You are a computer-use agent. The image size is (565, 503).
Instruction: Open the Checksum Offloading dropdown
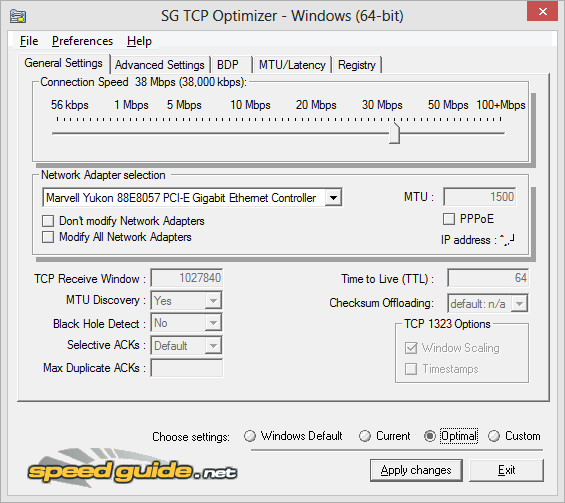click(519, 304)
